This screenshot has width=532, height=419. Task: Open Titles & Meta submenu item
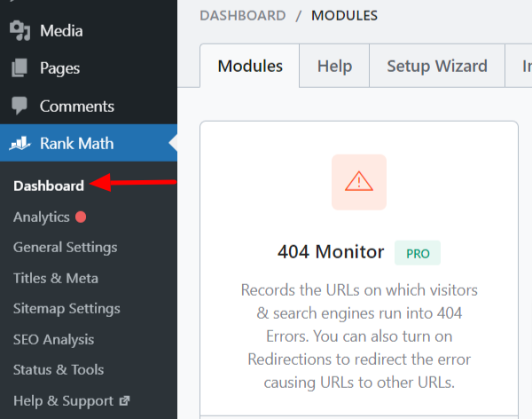click(56, 279)
